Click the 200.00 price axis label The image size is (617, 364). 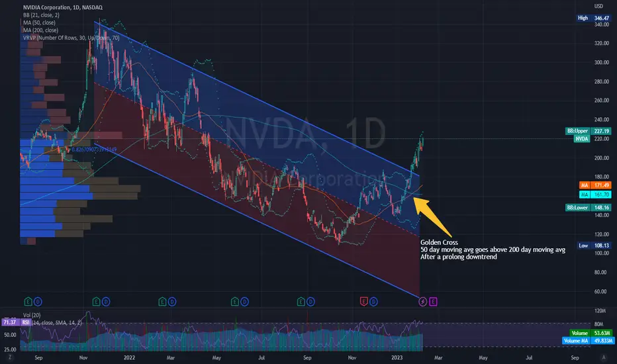tap(602, 158)
